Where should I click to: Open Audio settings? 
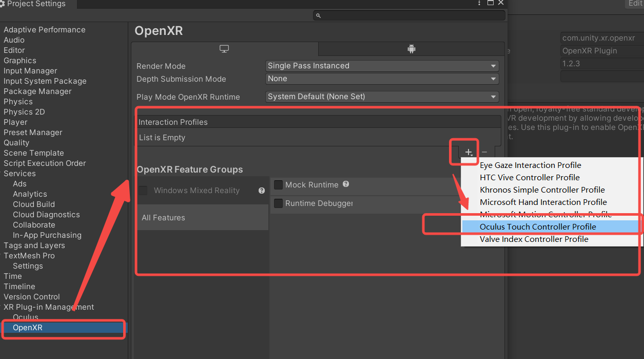pyautogui.click(x=14, y=40)
